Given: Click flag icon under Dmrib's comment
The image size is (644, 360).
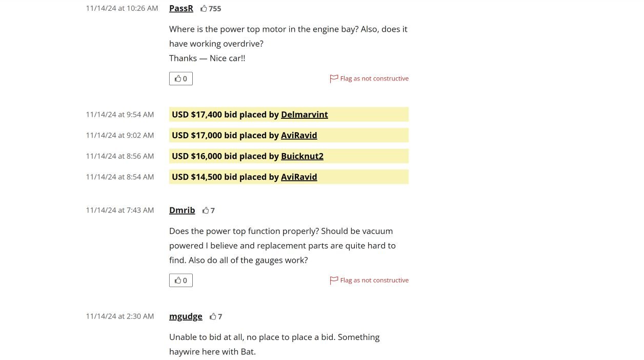Looking at the screenshot, I should pos(334,280).
